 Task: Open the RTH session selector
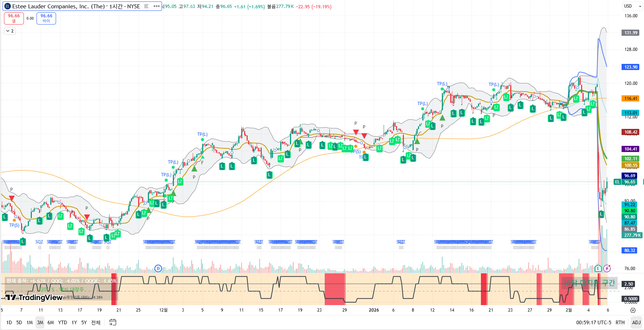[x=620, y=322]
